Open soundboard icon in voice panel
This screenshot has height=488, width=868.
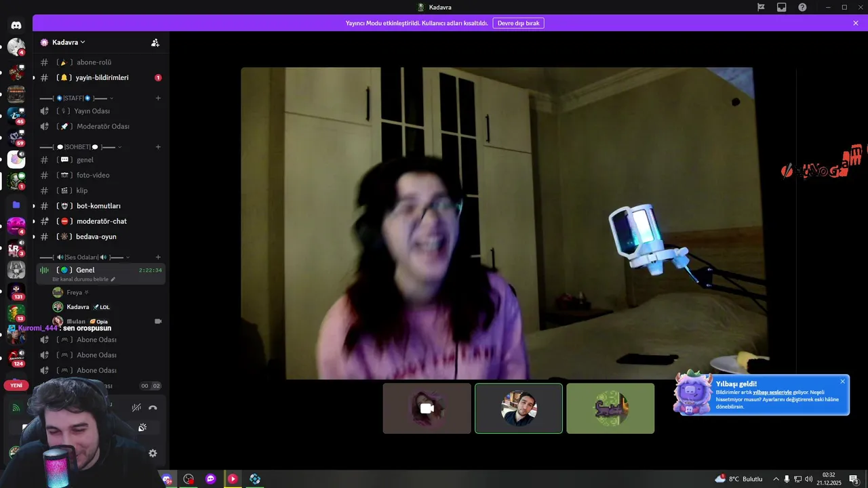tap(142, 428)
